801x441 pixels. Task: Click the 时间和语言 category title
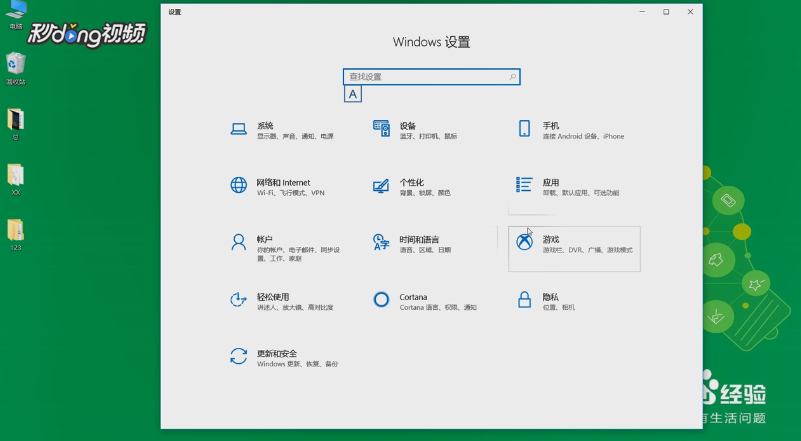point(419,239)
